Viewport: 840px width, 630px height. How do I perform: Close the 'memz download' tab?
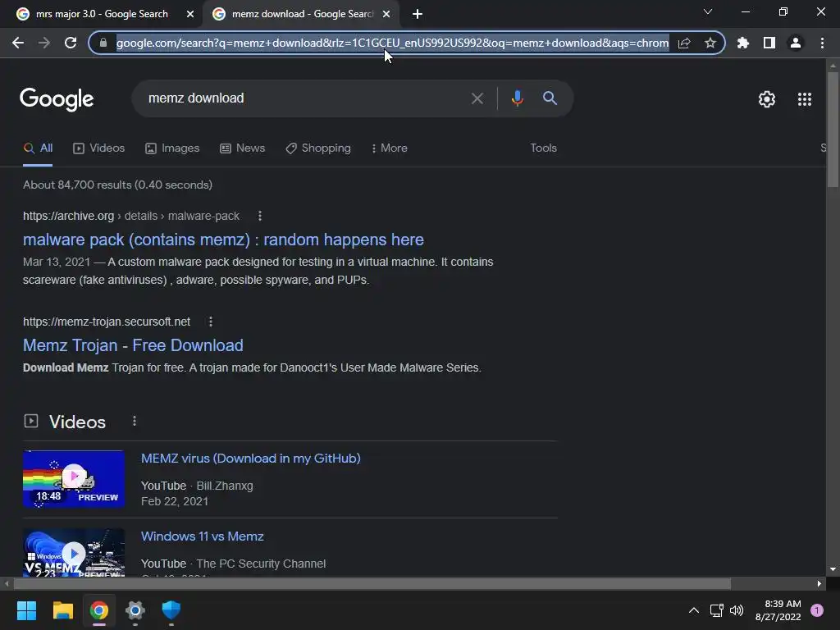[386, 14]
